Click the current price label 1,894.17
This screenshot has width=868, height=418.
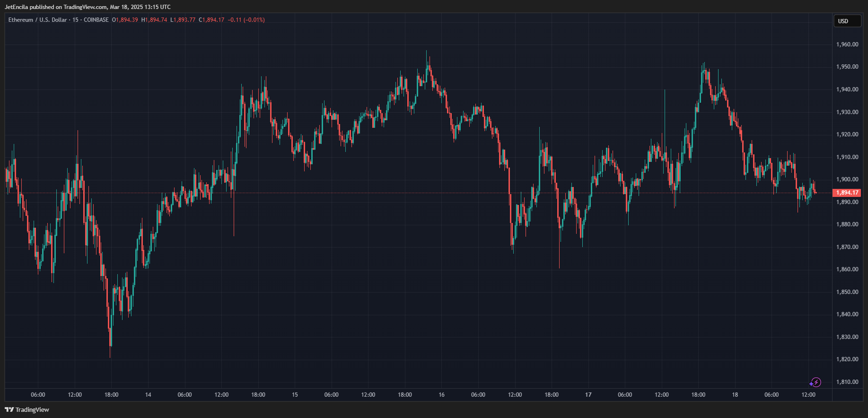pos(846,193)
